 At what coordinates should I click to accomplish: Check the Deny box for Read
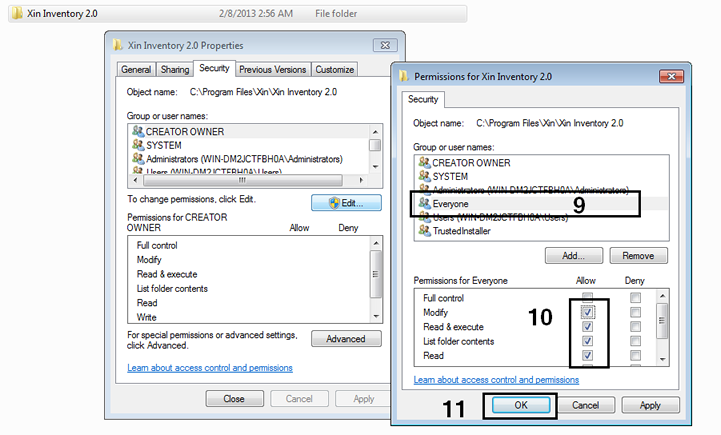(x=635, y=355)
